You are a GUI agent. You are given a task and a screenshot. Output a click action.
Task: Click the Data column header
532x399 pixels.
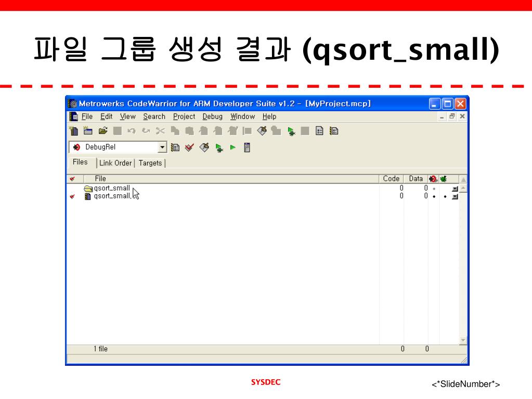click(416, 179)
